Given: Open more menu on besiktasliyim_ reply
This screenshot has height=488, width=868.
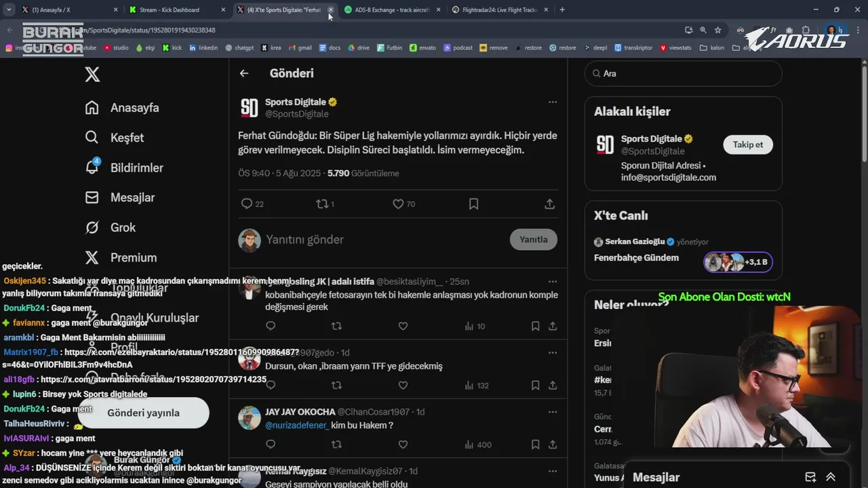Looking at the screenshot, I should [553, 281].
